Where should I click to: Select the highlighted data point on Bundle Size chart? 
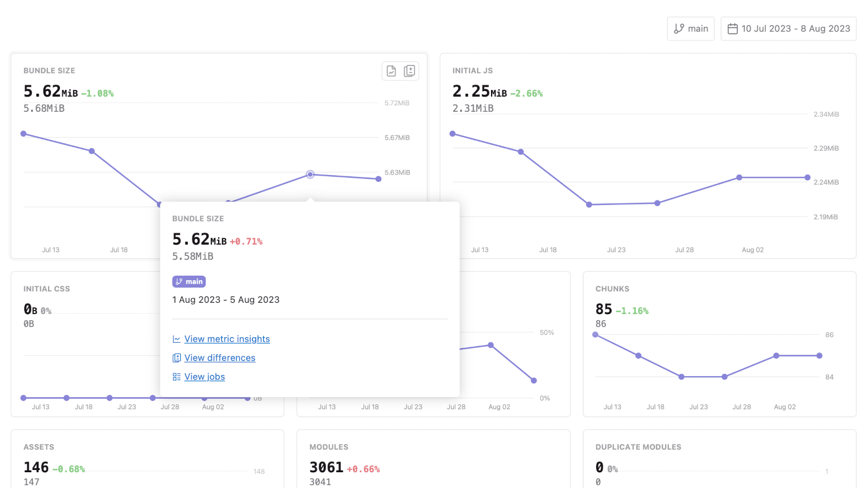pyautogui.click(x=310, y=175)
